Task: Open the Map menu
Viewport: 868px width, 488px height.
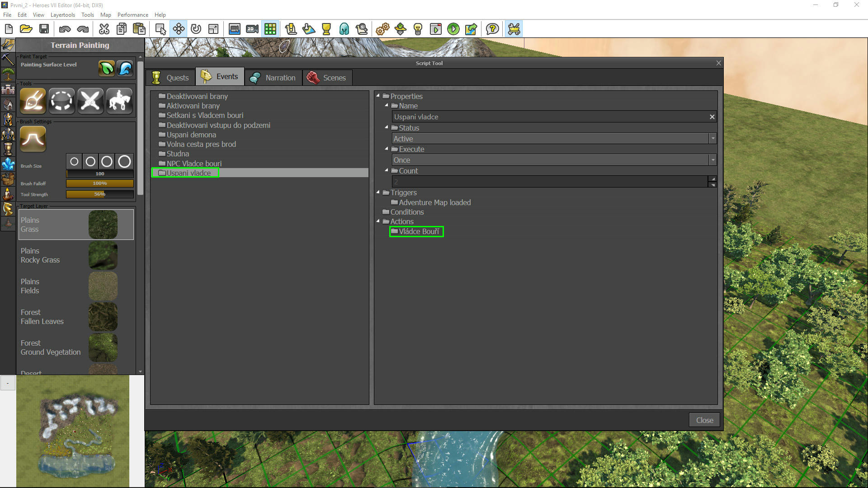Action: coord(105,15)
